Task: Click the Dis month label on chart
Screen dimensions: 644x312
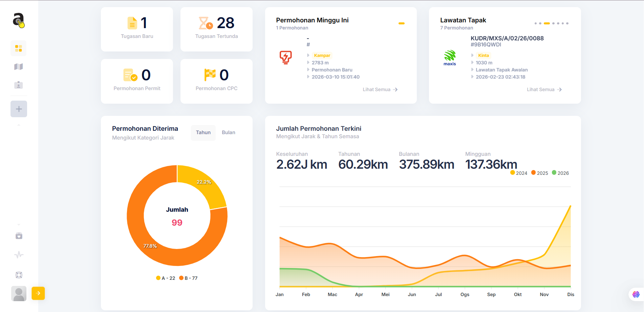Action: pyautogui.click(x=571, y=294)
